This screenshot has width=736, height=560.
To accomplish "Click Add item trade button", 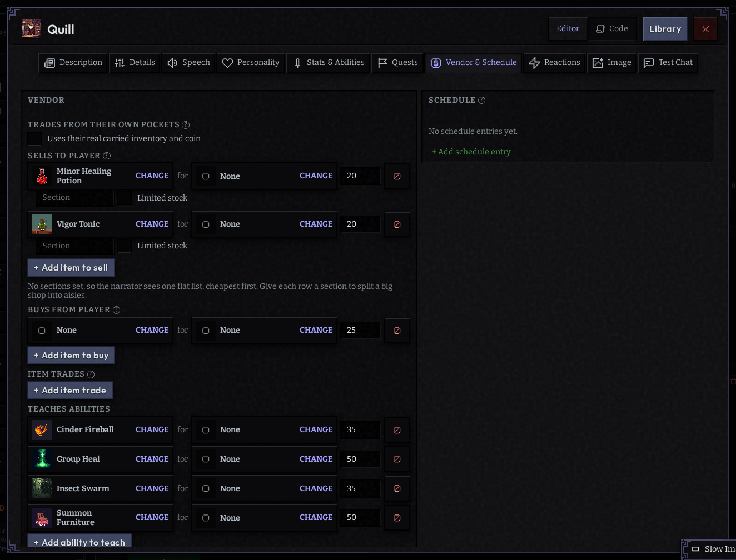I will point(71,391).
